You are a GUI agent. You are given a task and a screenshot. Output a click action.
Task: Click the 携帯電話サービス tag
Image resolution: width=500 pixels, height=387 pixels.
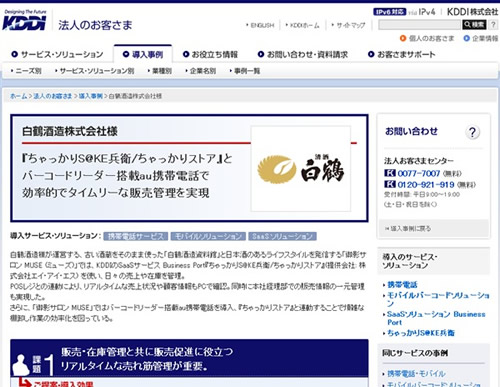[x=135, y=236]
